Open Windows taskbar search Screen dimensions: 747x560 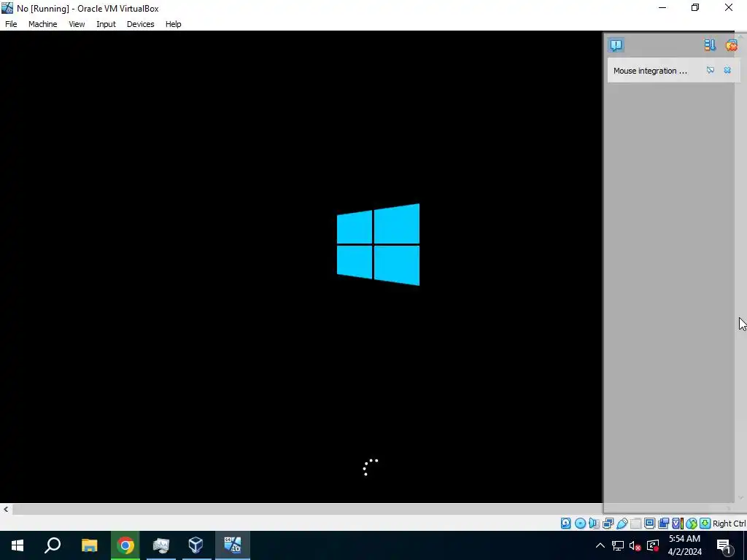tap(53, 545)
